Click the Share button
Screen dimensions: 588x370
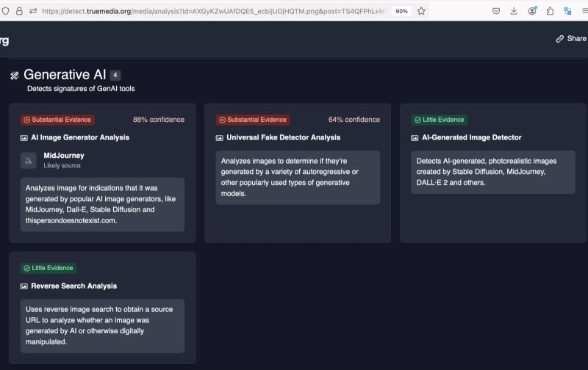(576, 39)
